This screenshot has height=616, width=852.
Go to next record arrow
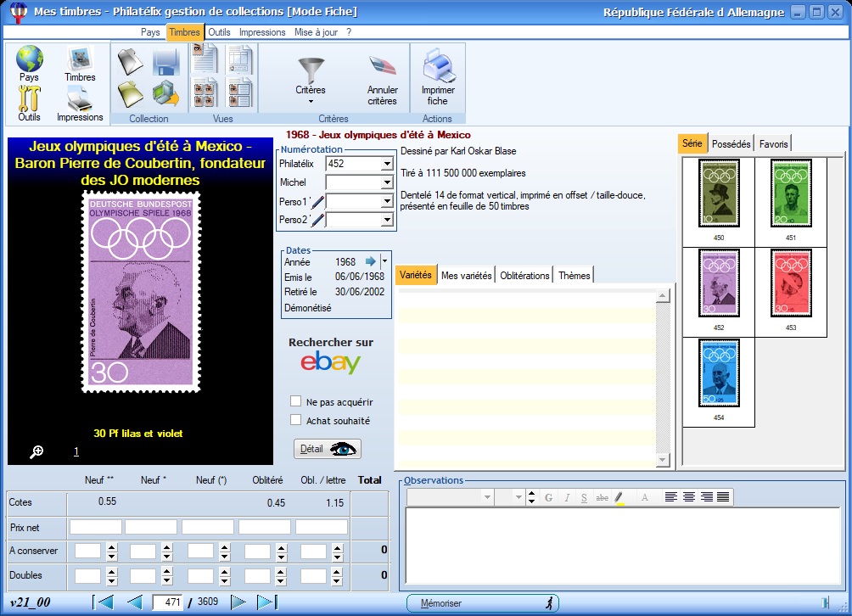tap(238, 602)
